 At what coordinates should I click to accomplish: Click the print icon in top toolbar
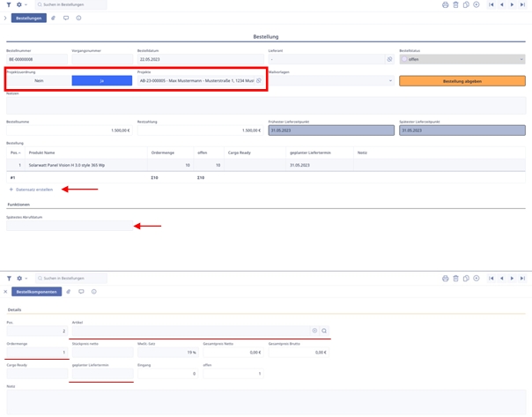tap(446, 5)
